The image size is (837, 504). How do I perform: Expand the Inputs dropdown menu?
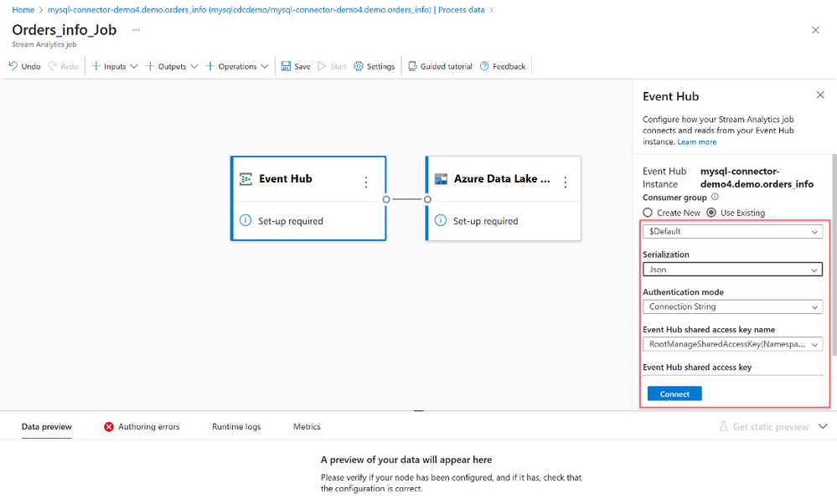tap(134, 66)
